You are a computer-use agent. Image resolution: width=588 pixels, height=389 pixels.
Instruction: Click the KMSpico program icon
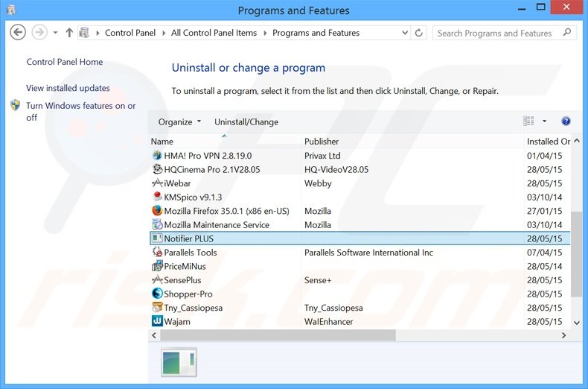pyautogui.click(x=157, y=197)
